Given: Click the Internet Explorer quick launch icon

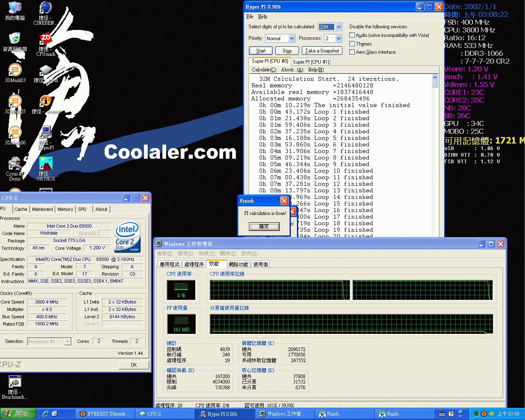Looking at the screenshot, I should pyautogui.click(x=45, y=414).
